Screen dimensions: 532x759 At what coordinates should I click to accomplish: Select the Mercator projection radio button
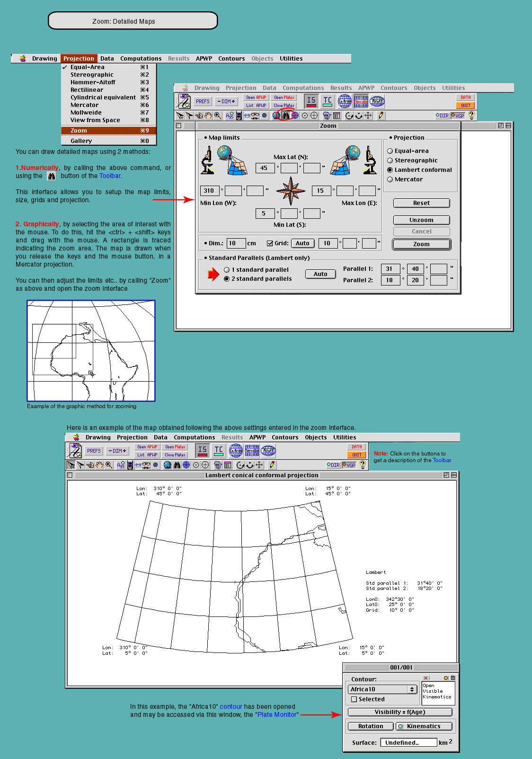390,179
